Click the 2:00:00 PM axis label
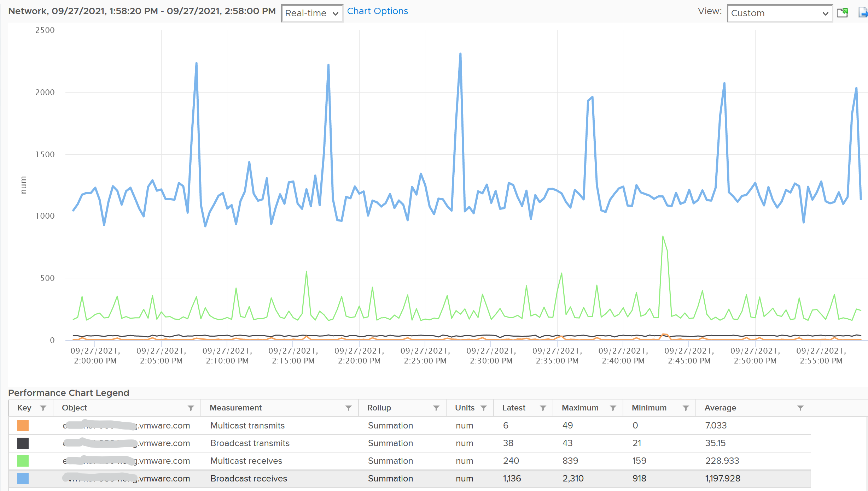This screenshot has height=491, width=868. tap(95, 356)
